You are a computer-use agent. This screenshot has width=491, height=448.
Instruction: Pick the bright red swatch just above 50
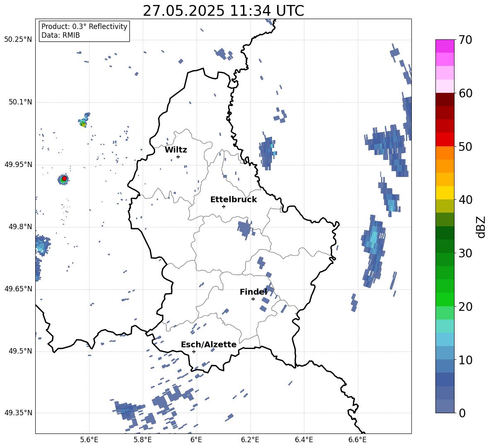click(x=445, y=140)
